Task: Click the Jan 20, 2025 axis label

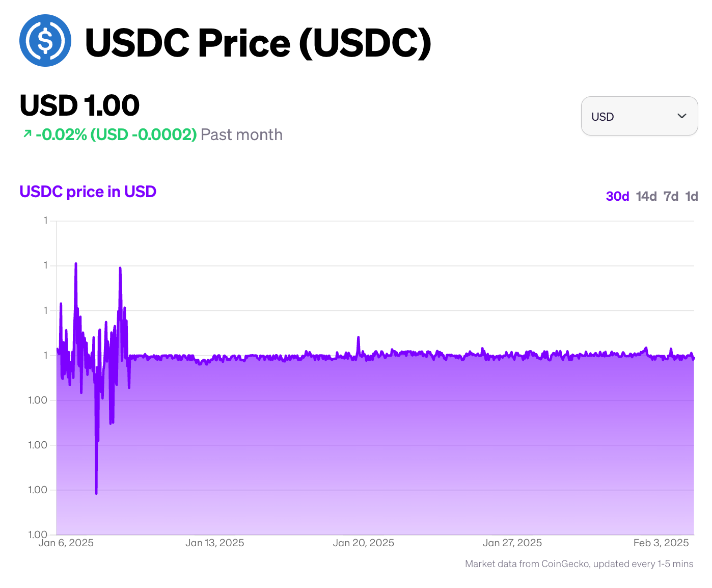Action: 364,543
